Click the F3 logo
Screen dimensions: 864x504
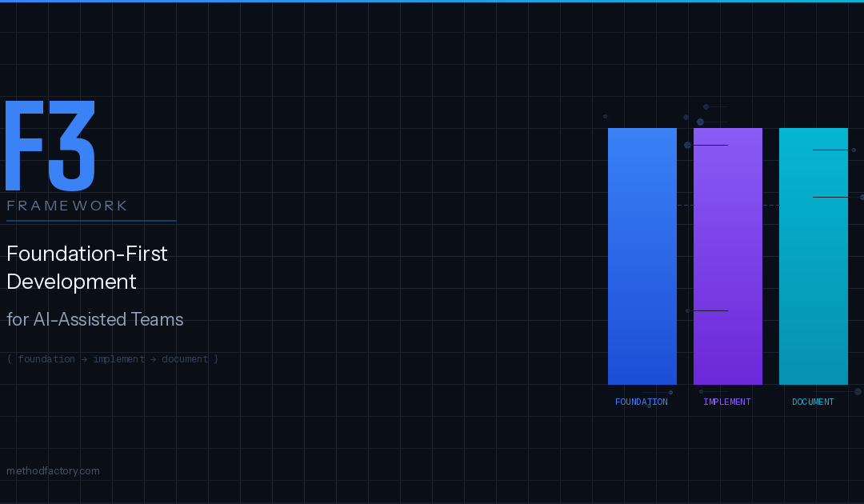pos(50,144)
